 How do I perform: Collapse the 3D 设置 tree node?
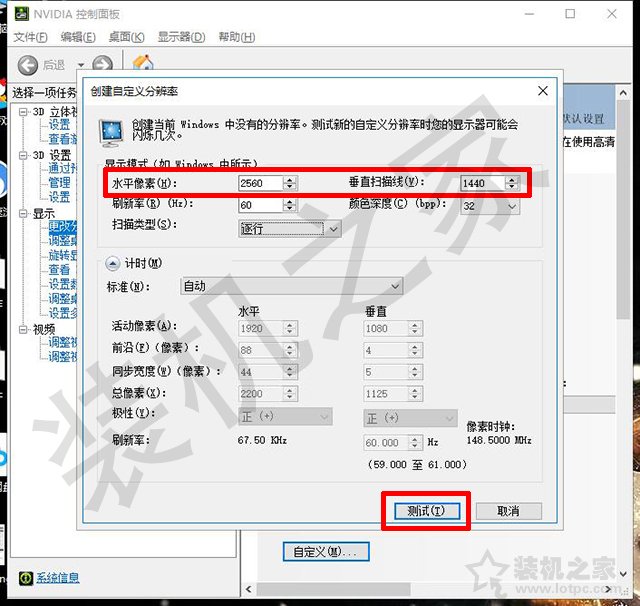(23, 155)
